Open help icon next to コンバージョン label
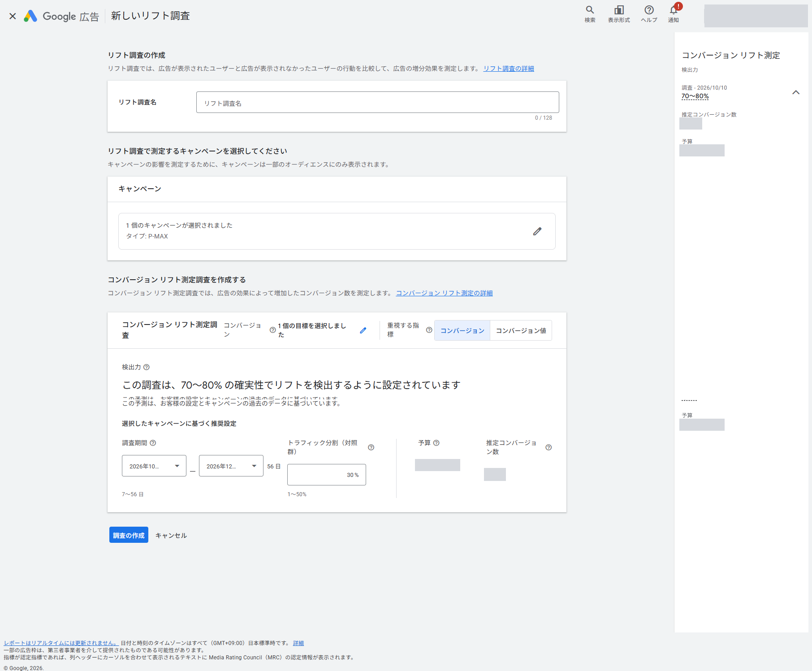The height and width of the screenshot is (671, 812). click(272, 330)
